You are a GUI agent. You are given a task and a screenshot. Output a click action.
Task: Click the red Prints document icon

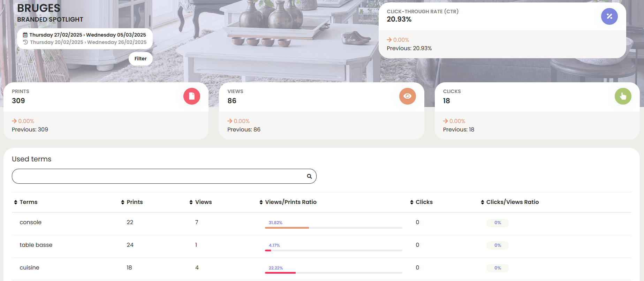[x=191, y=96]
